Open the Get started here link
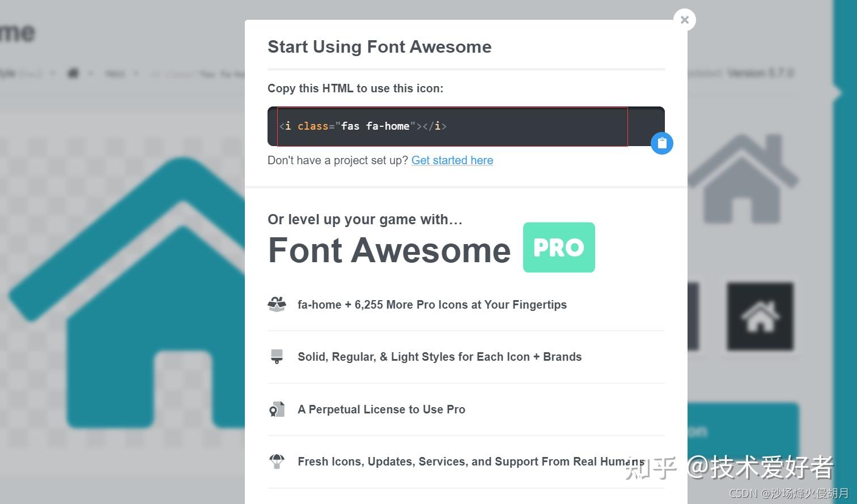 [x=452, y=160]
